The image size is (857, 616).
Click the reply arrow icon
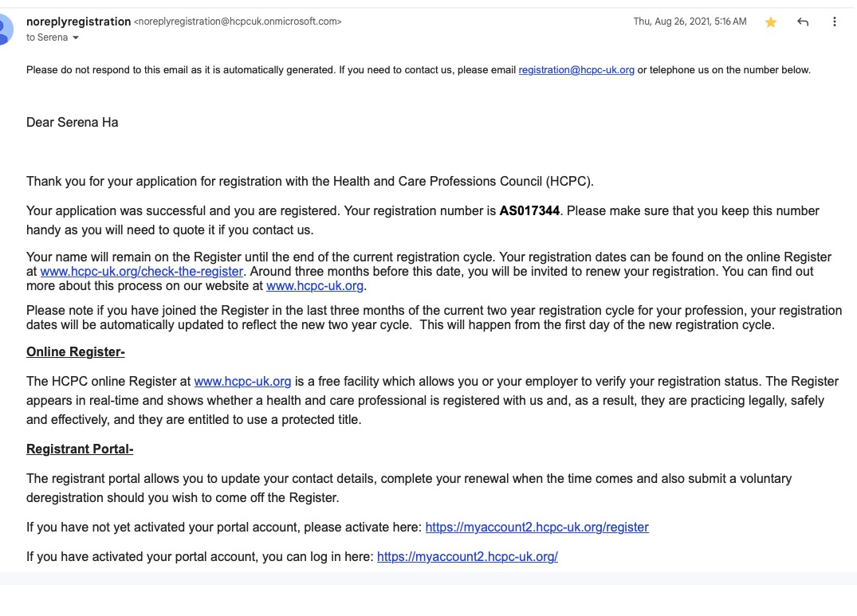click(x=803, y=22)
